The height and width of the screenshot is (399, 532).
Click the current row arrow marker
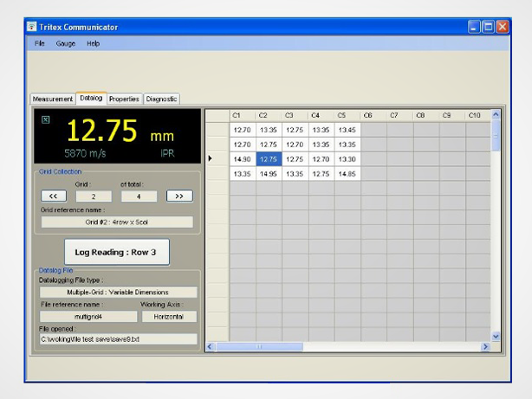211,158
